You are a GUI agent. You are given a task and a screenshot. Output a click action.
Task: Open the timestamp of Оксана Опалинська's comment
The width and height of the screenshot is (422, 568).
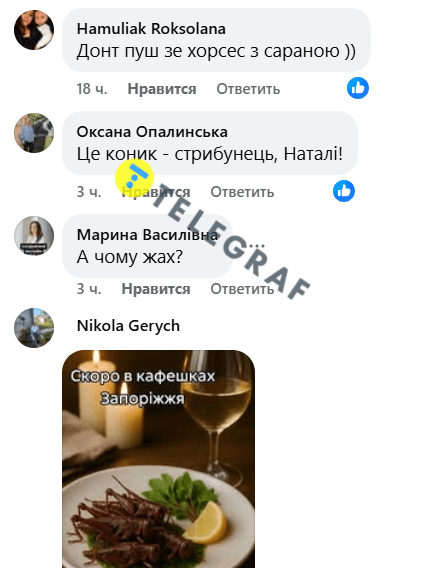click(x=89, y=192)
